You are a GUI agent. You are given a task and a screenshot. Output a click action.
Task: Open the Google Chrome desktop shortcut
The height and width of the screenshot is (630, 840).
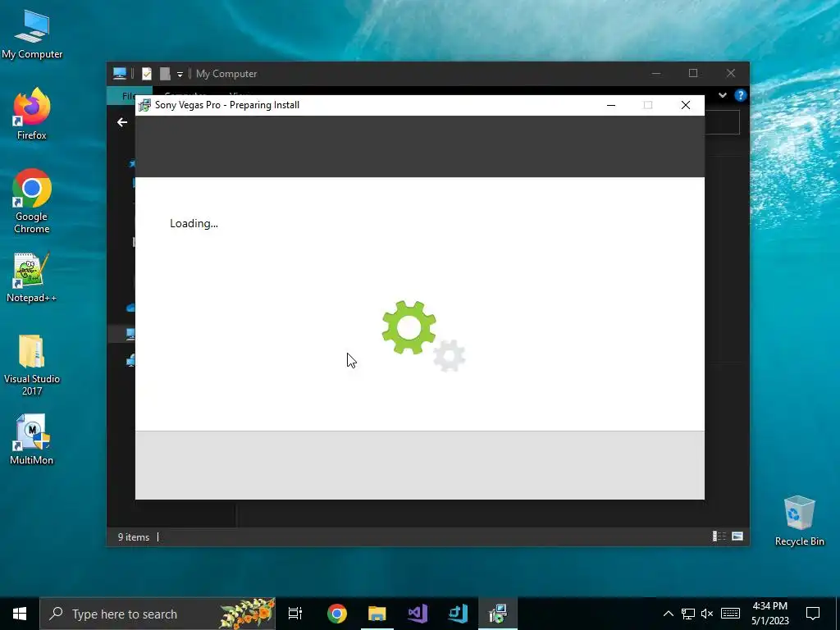point(32,202)
